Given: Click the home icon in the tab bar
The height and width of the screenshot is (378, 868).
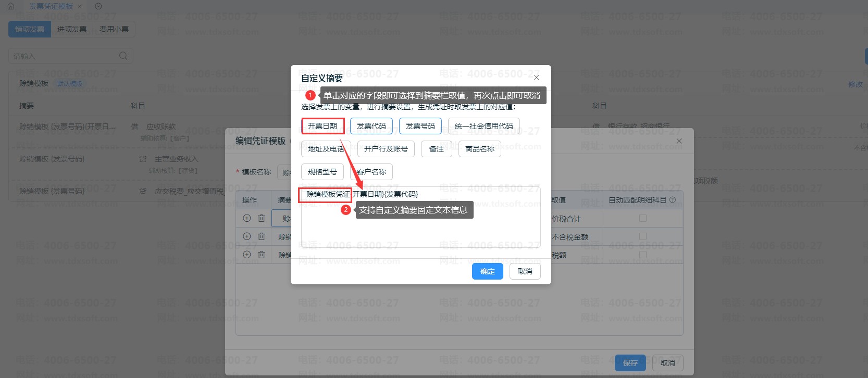Looking at the screenshot, I should coord(10,6).
